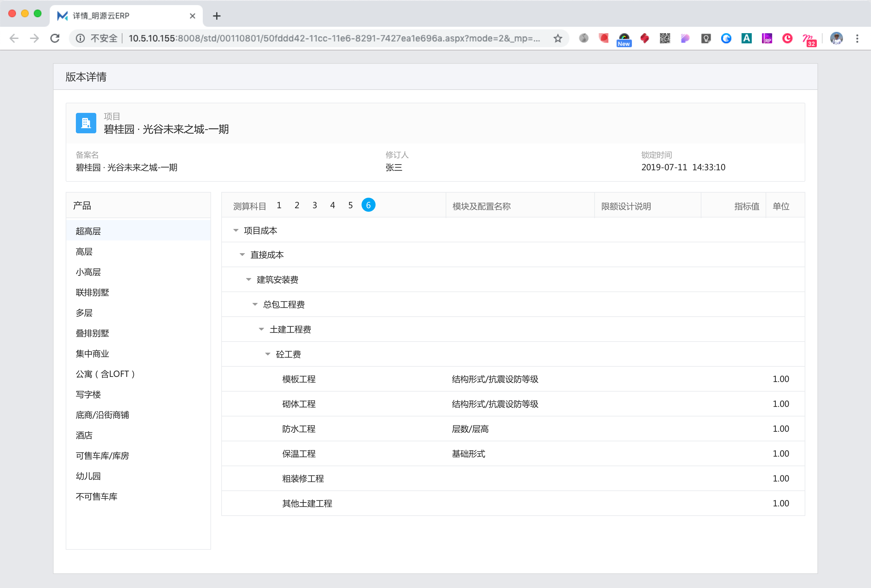Select 集中商业 in product list
This screenshot has height=588, width=871.
138,354
